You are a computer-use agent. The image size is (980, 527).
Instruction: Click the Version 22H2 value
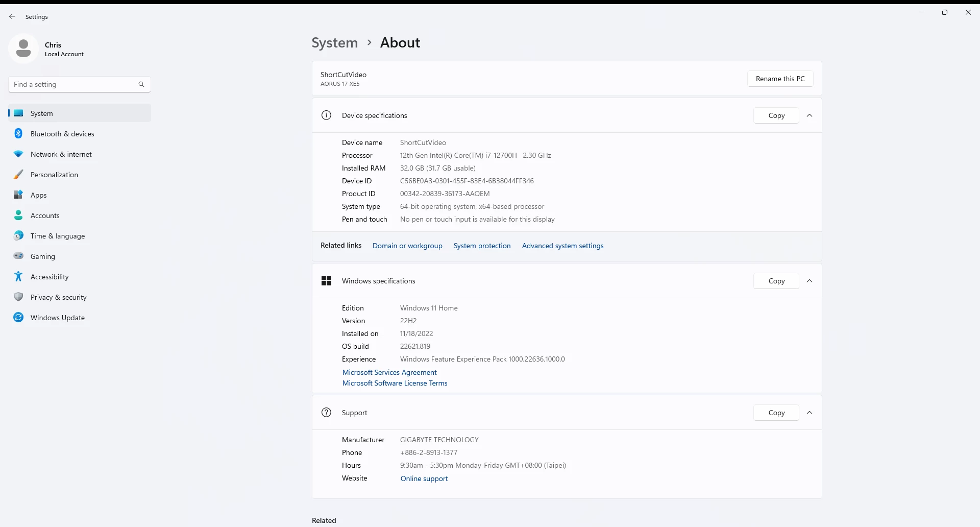(408, 321)
